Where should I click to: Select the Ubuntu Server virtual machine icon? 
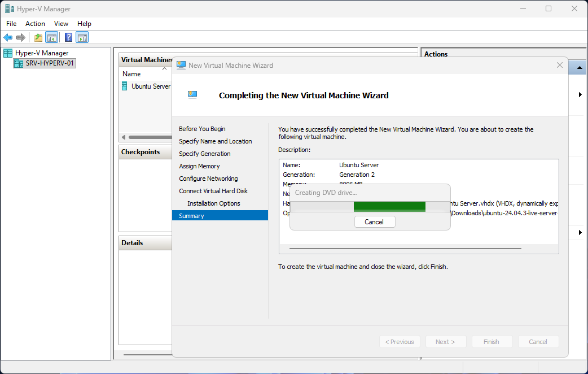click(x=125, y=86)
